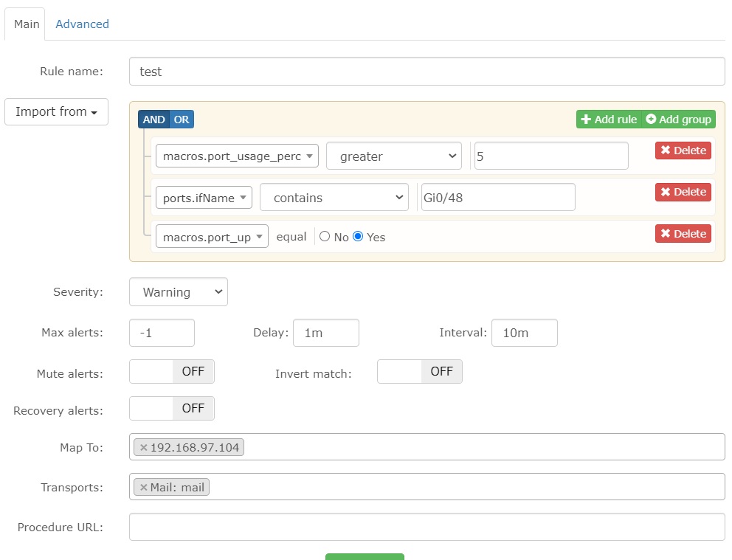
Task: Click the Map To selection field
Action: coord(427,446)
